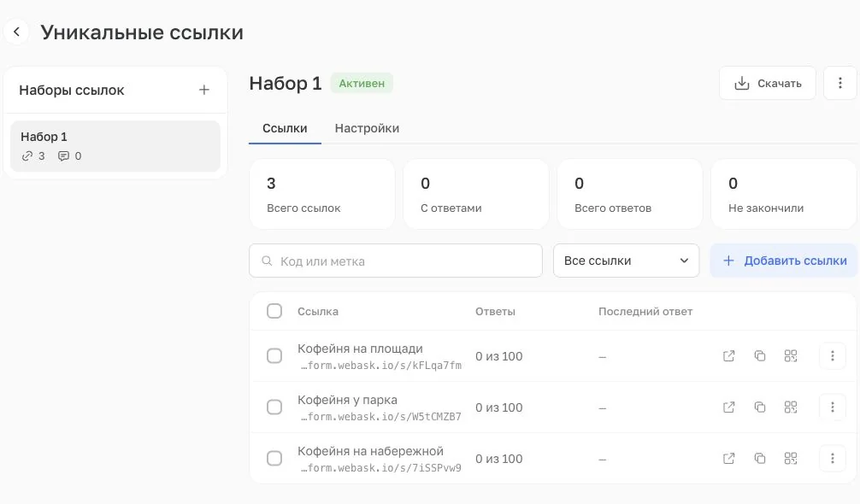Viewport: 860px width, 504px height.
Task: Click the Наборы ссылок panel heading
Action: pos(71,91)
